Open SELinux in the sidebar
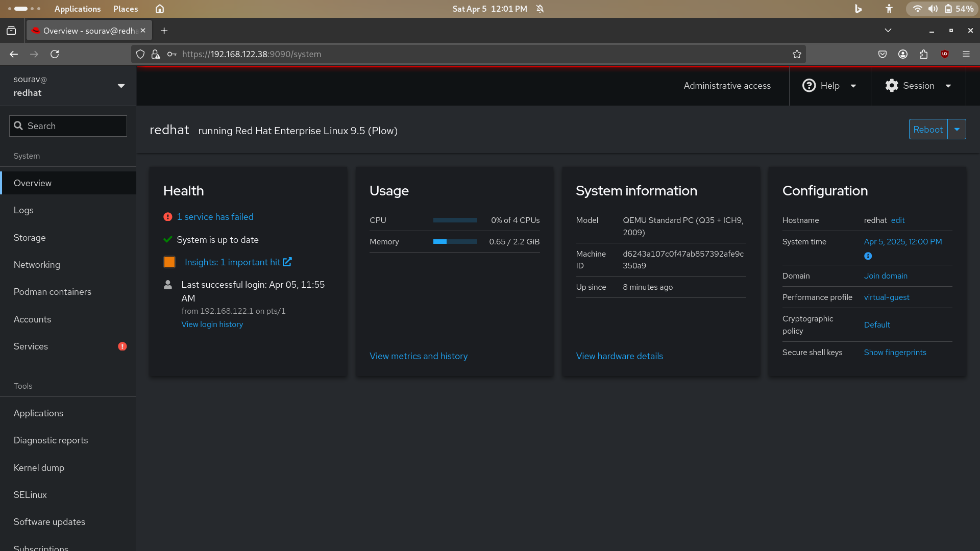This screenshot has height=551, width=980. click(x=68, y=495)
